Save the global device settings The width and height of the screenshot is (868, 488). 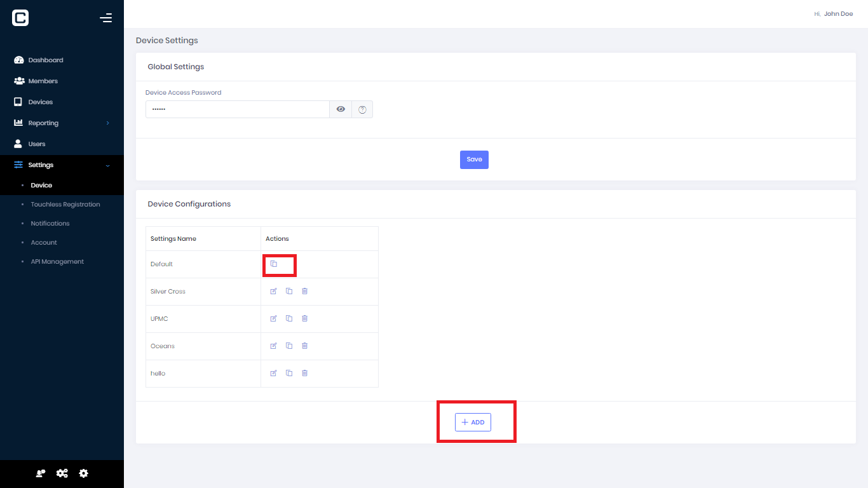click(474, 159)
